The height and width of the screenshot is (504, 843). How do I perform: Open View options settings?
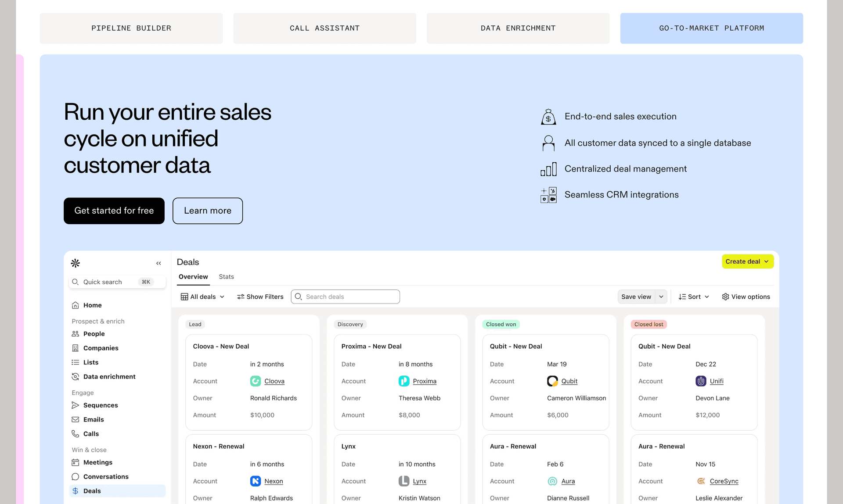[x=746, y=297]
